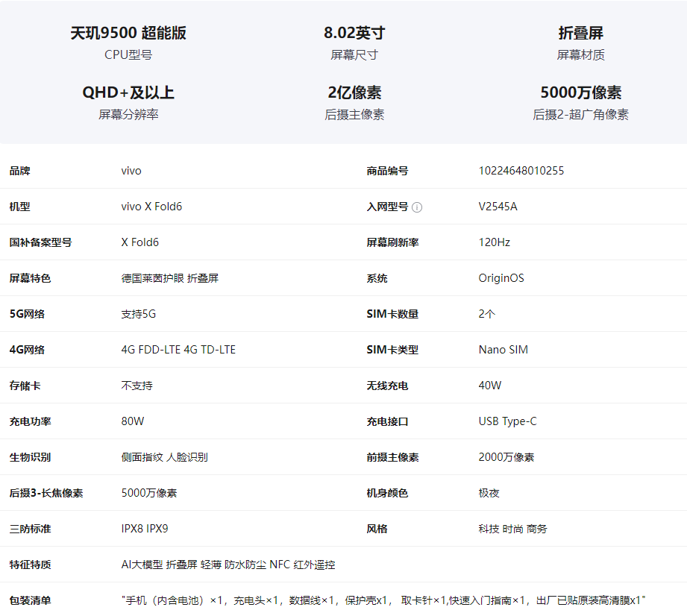Click the info icon beside 入网型号
Image resolution: width=687 pixels, height=616 pixels.
pos(417,207)
